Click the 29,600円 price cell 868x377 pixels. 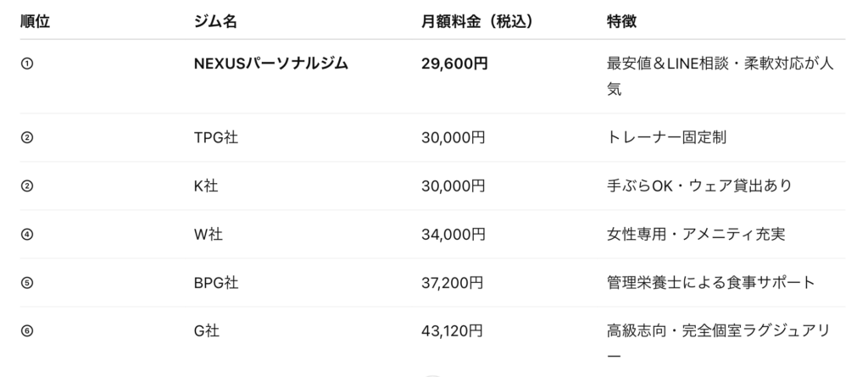pyautogui.click(x=454, y=64)
